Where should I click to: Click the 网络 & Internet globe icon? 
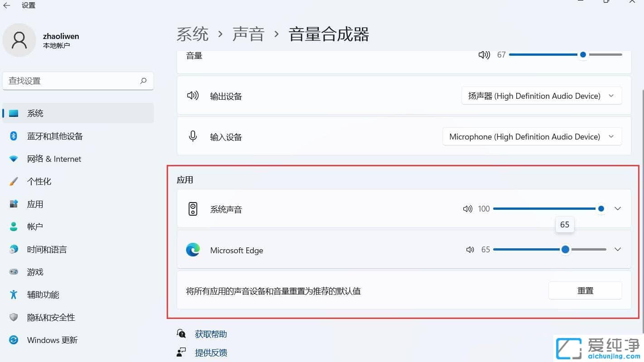[14, 159]
